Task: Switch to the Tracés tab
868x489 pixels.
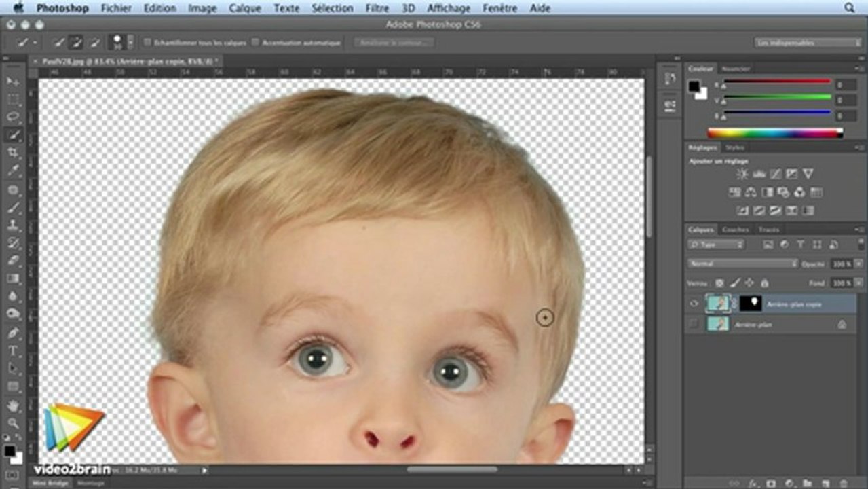Action: tap(769, 230)
